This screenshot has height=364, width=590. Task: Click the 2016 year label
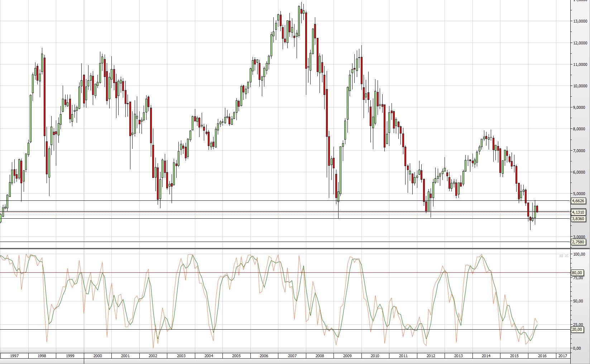click(542, 356)
